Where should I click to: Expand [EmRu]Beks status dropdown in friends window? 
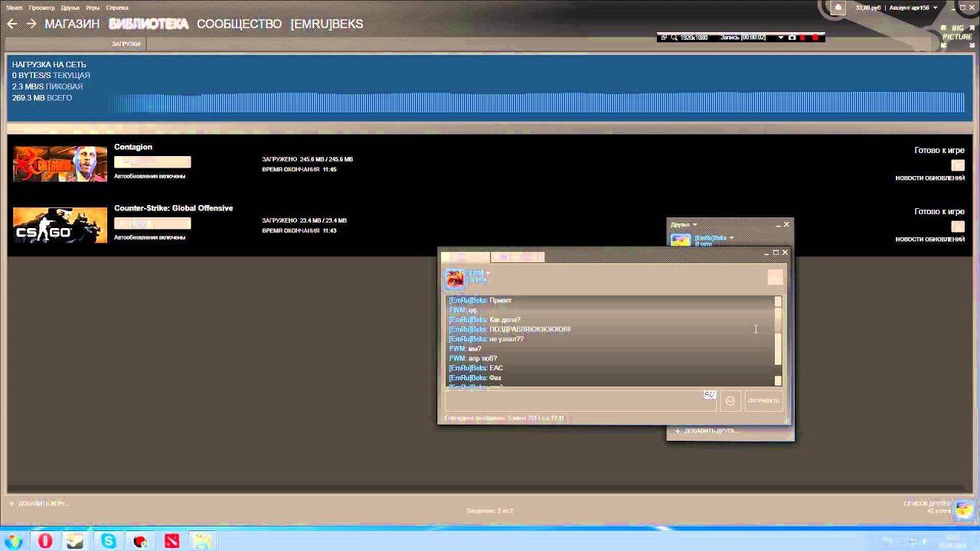(731, 238)
